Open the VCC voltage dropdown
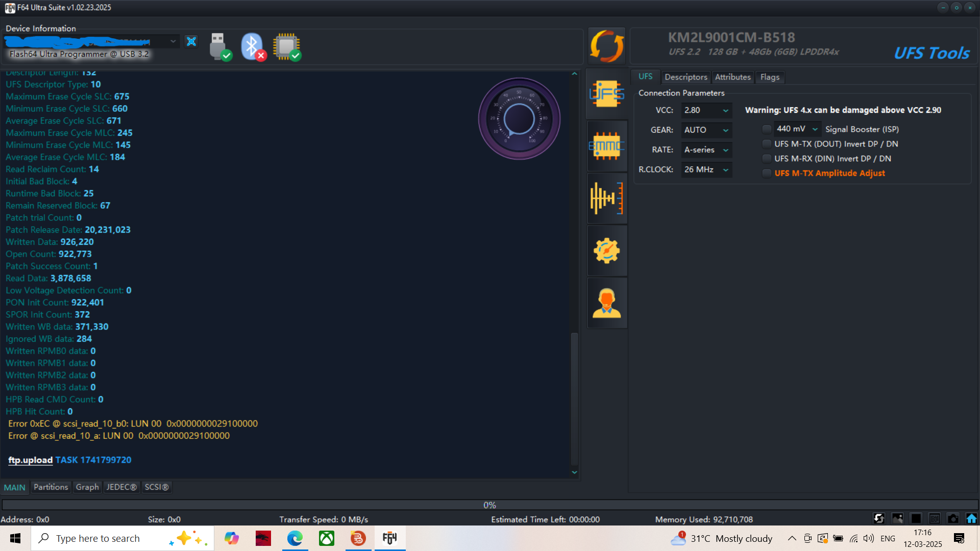Viewport: 980px width, 551px height. point(706,110)
